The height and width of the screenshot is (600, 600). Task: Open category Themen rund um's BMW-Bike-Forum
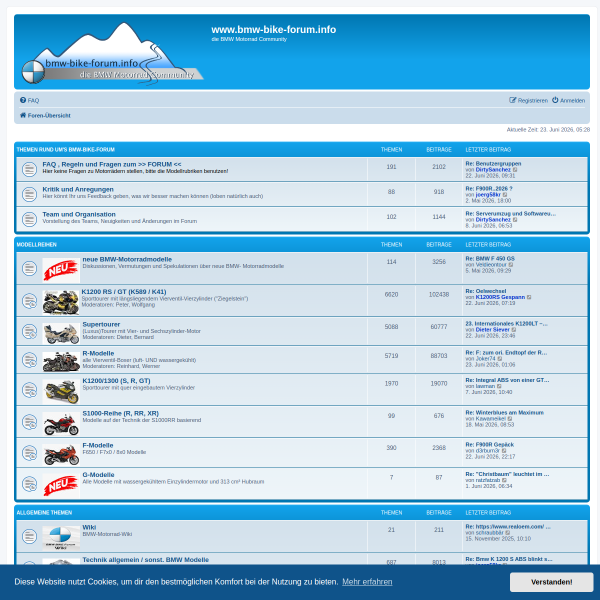[65, 150]
